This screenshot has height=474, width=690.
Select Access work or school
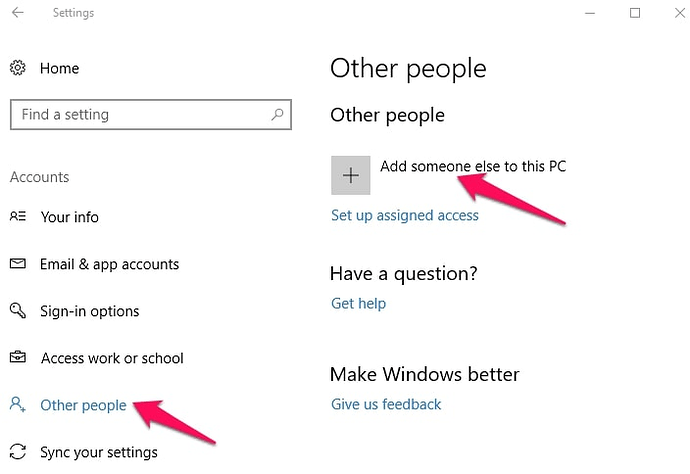pos(112,358)
